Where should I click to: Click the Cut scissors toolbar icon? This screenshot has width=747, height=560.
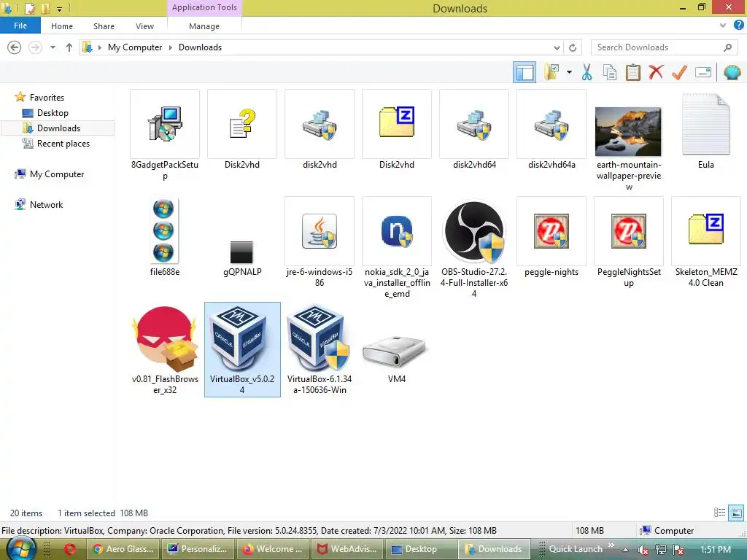587,72
